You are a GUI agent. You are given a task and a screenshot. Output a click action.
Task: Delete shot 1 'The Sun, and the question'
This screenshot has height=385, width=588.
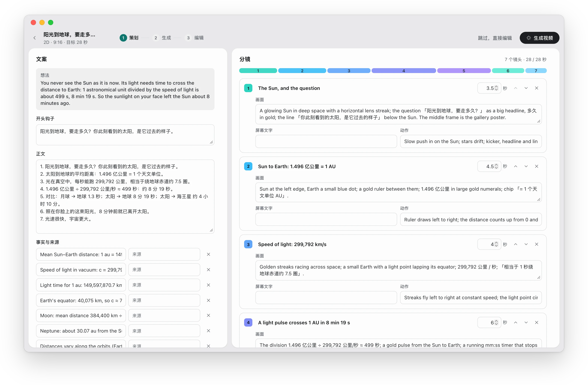coord(537,88)
